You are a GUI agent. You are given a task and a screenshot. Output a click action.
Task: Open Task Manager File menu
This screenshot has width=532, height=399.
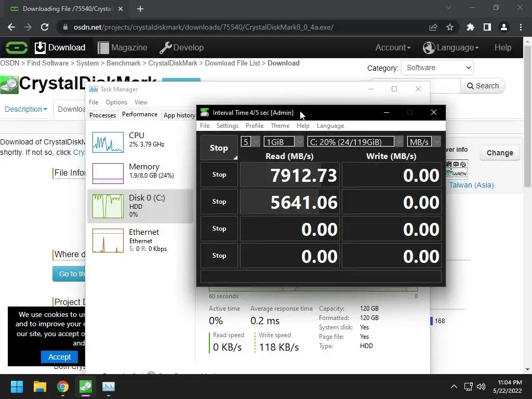[x=94, y=102]
